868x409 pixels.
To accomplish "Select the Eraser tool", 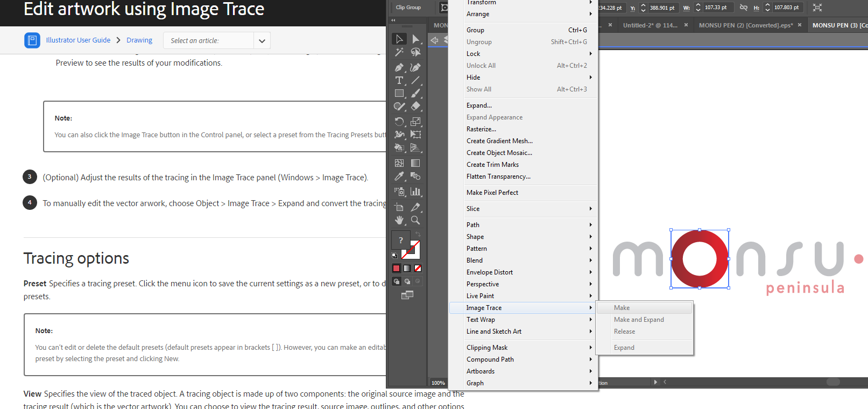I will [415, 107].
